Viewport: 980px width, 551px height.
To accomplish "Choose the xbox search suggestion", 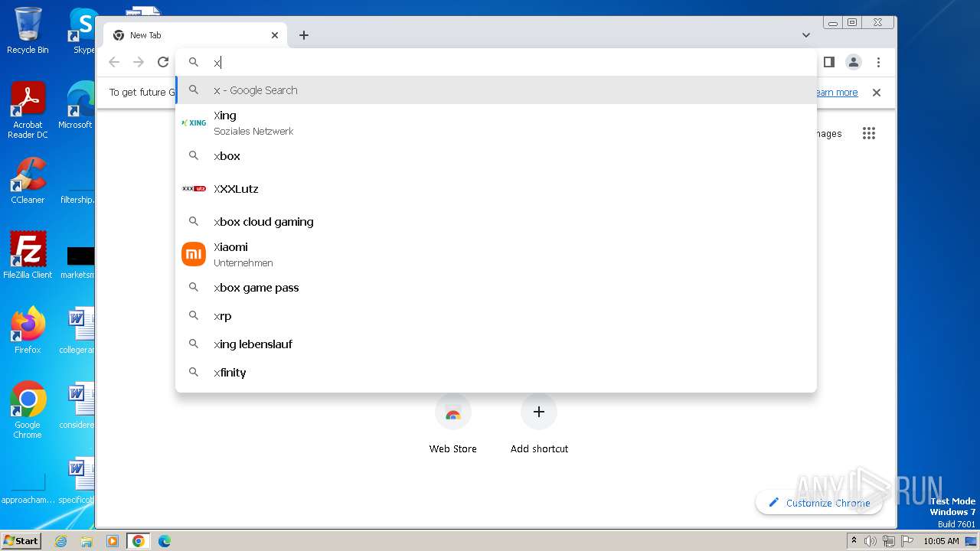I will click(496, 155).
